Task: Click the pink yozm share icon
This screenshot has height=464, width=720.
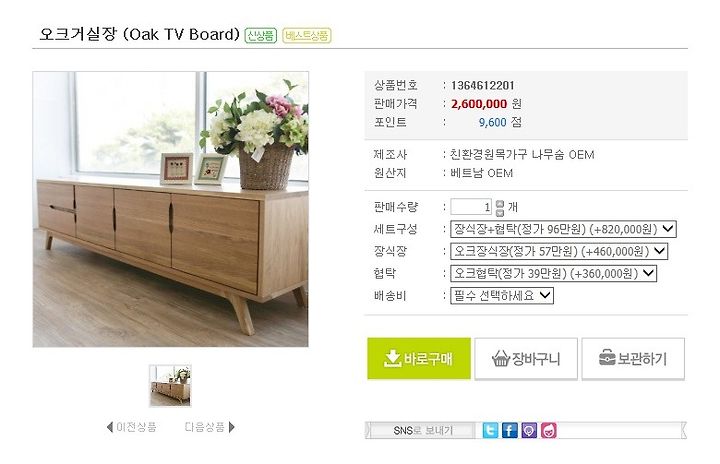Action: (549, 430)
